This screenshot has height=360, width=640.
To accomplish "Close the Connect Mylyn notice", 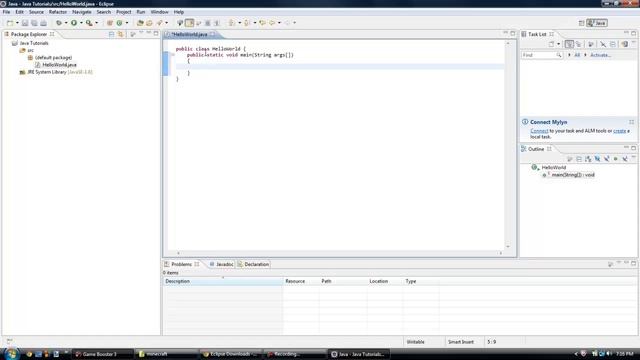I will coord(631,122).
